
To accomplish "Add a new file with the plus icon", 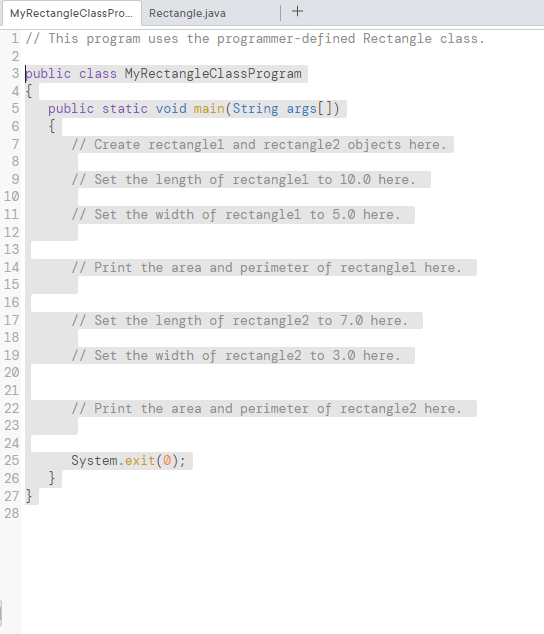I will (x=297, y=11).
